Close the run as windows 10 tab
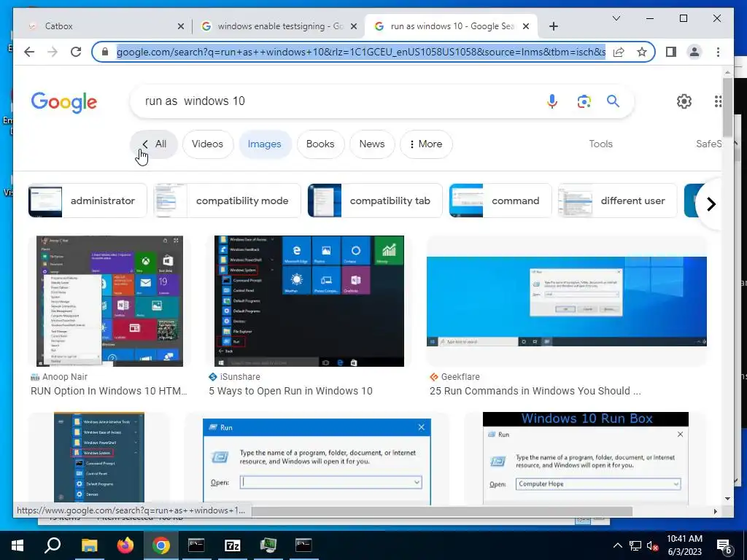This screenshot has height=560, width=747. [526, 26]
